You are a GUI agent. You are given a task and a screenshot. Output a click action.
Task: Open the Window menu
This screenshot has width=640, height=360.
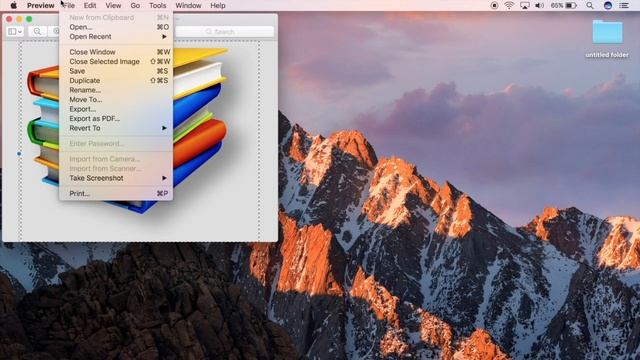click(188, 5)
